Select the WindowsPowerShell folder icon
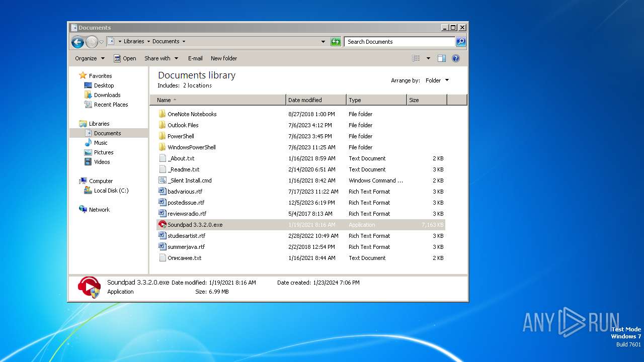The image size is (644, 362). [162, 147]
